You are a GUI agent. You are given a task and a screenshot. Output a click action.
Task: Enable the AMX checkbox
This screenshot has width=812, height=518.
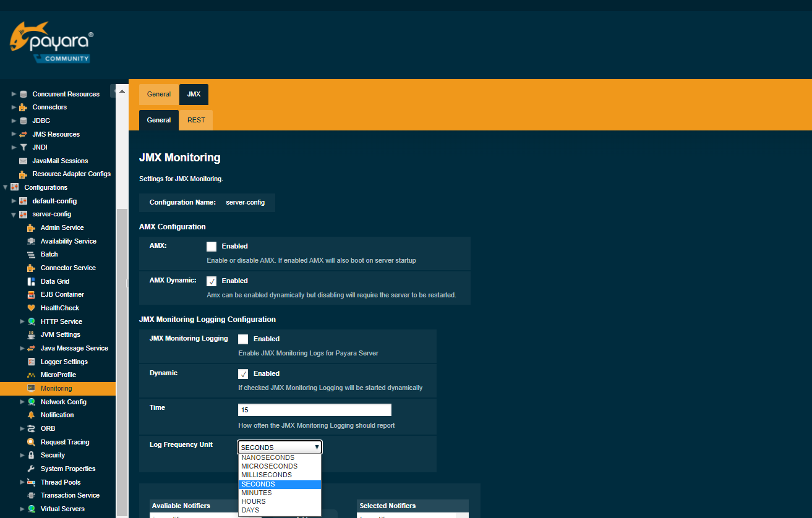tap(212, 246)
